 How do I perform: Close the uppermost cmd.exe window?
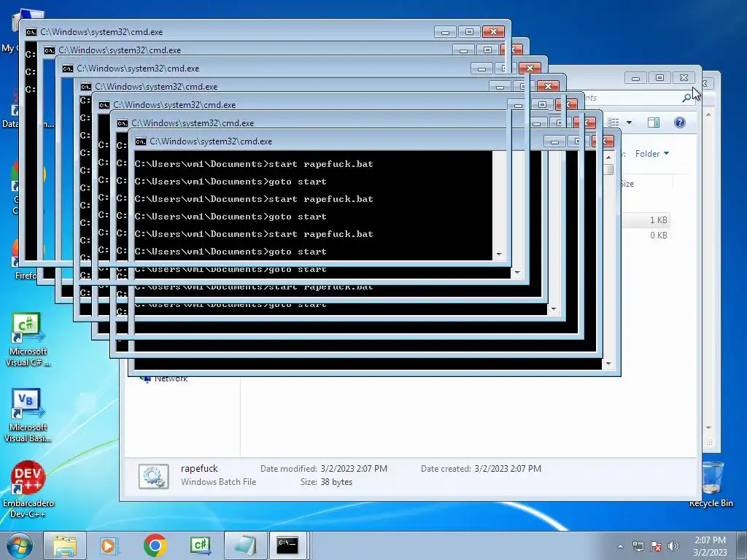494,32
